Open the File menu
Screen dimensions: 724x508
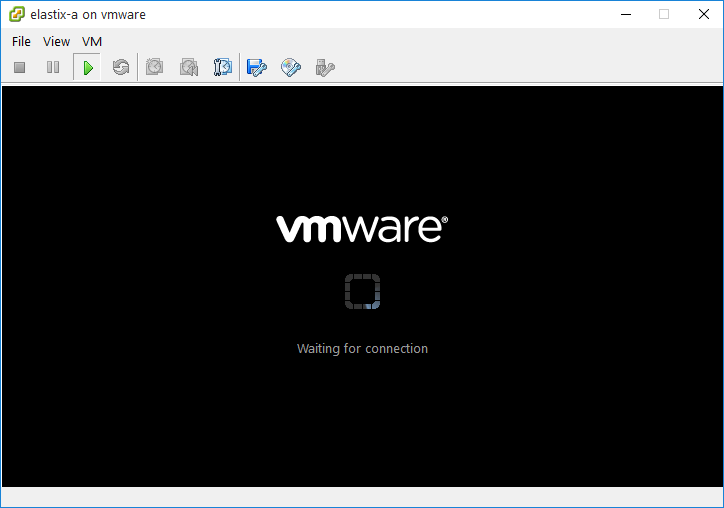(21, 42)
